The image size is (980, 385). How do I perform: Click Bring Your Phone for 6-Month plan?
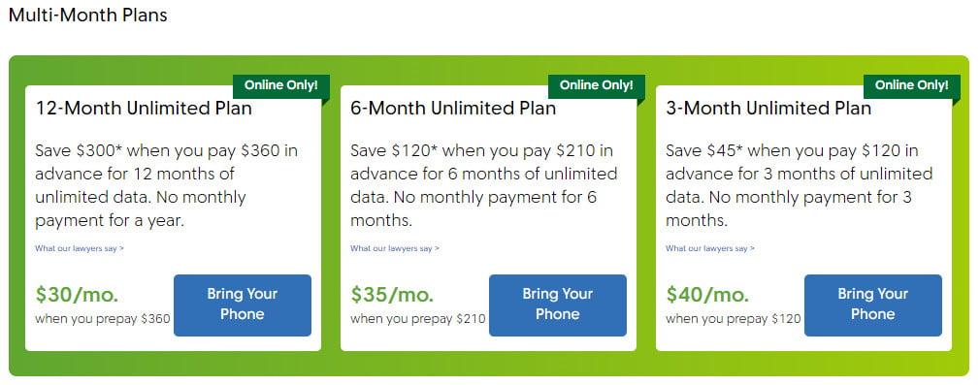pos(558,305)
